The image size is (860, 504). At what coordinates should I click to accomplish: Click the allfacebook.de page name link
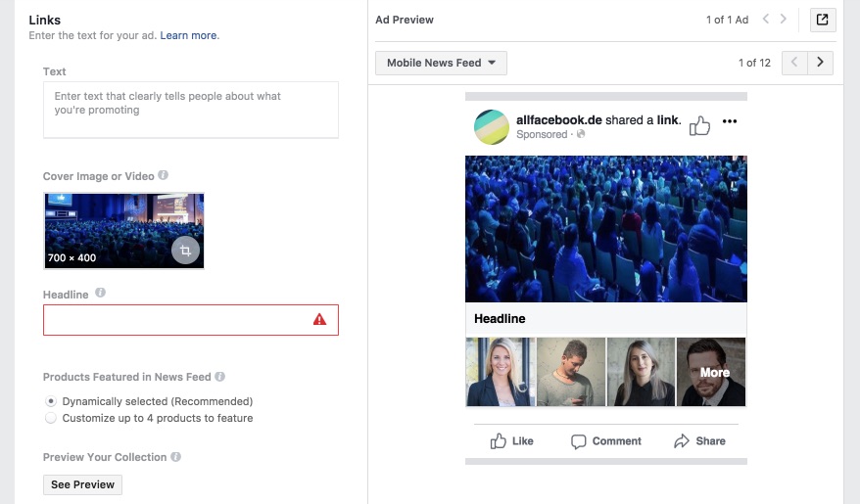click(x=559, y=120)
